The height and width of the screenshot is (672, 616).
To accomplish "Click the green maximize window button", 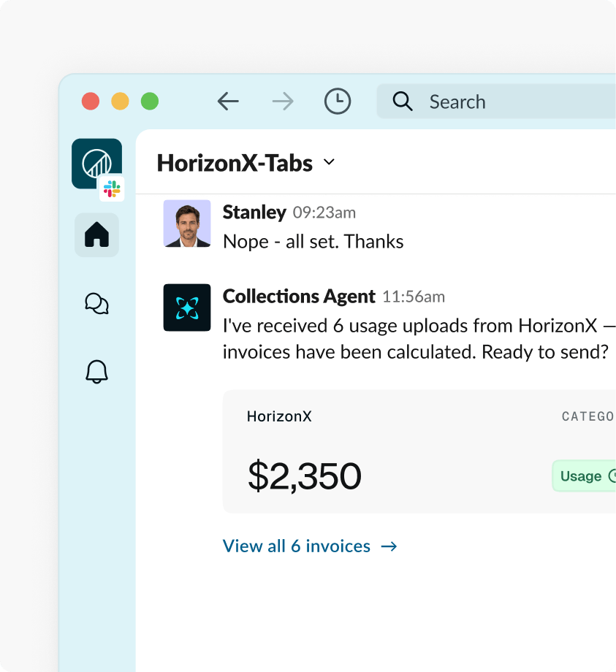I will click(150, 101).
